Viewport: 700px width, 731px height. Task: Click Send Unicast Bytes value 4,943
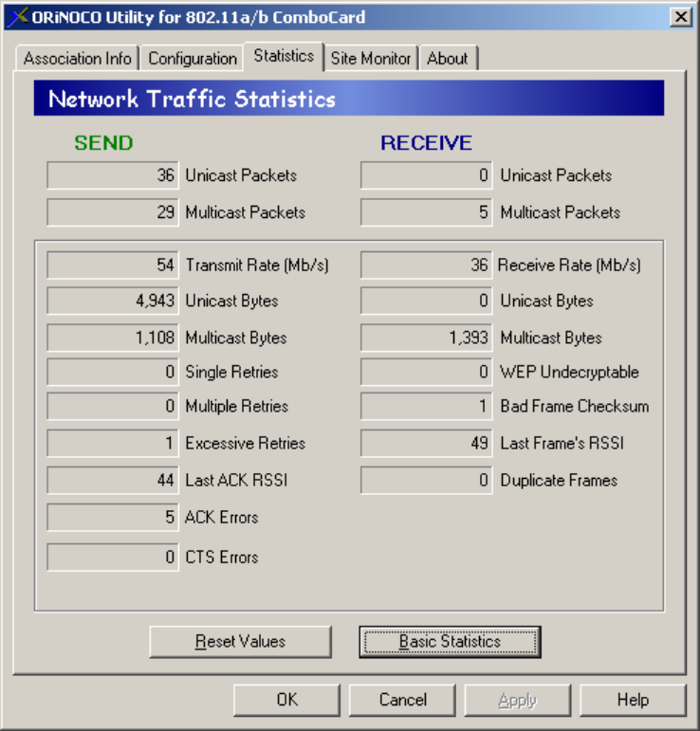point(112,301)
